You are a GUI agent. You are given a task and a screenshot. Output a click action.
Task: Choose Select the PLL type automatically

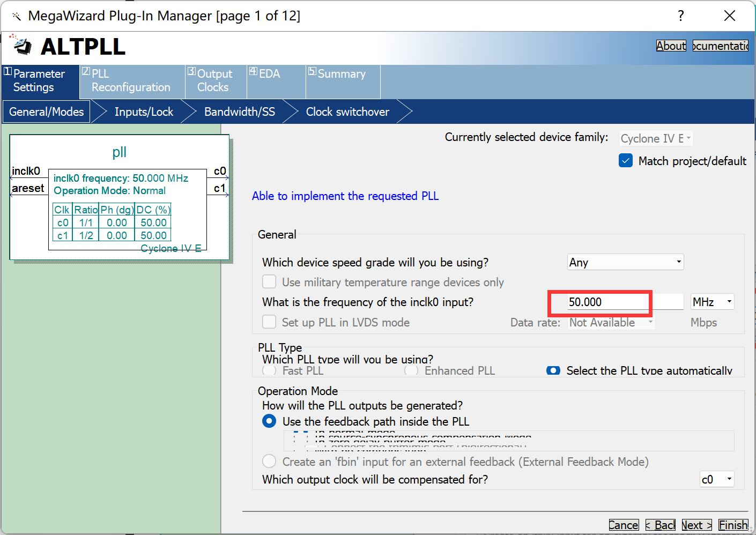click(x=553, y=370)
